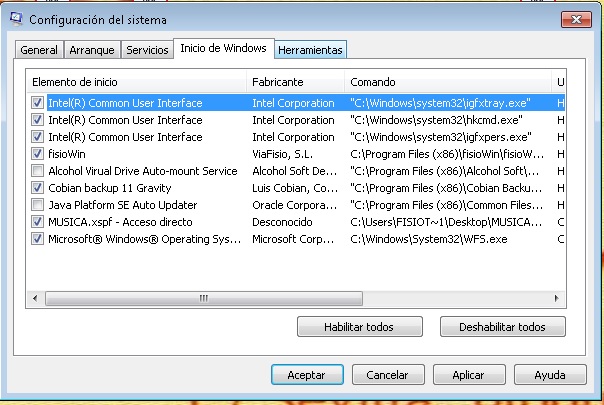Uncheck the hkcmd.exe Intel startup item
Image resolution: width=604 pixels, height=405 pixels.
pos(37,120)
